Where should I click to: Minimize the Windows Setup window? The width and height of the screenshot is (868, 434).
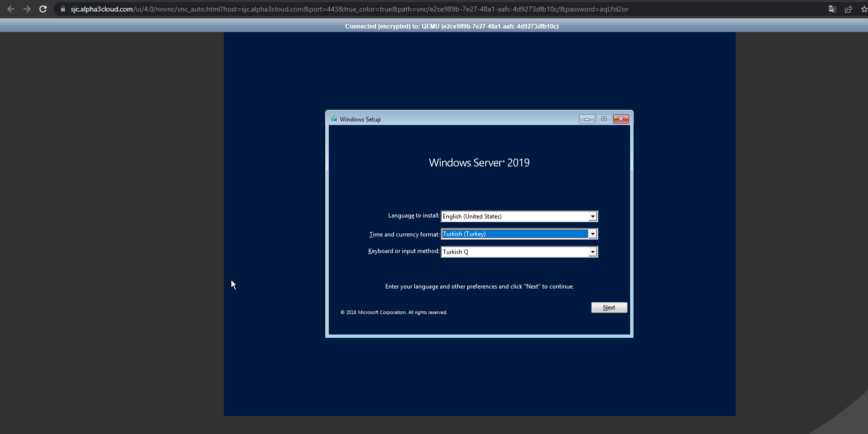pos(587,119)
